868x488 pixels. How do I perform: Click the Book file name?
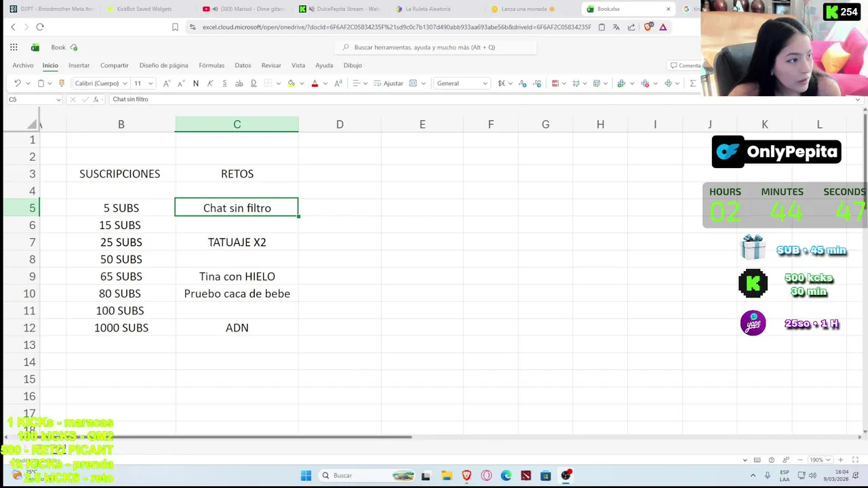click(x=58, y=47)
